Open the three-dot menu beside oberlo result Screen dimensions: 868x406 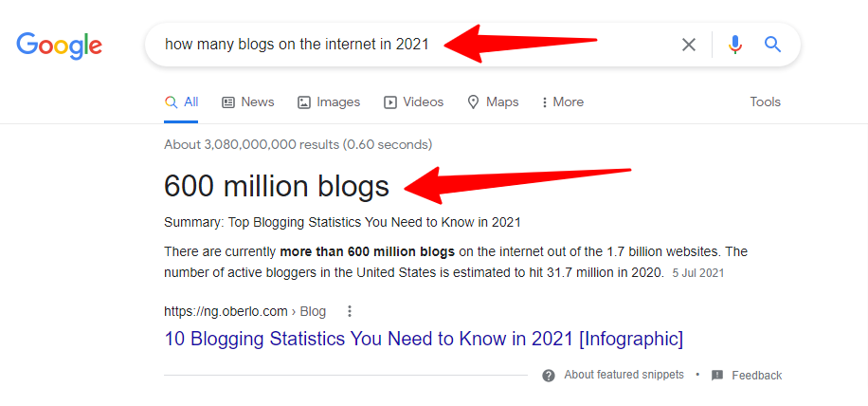[350, 311]
